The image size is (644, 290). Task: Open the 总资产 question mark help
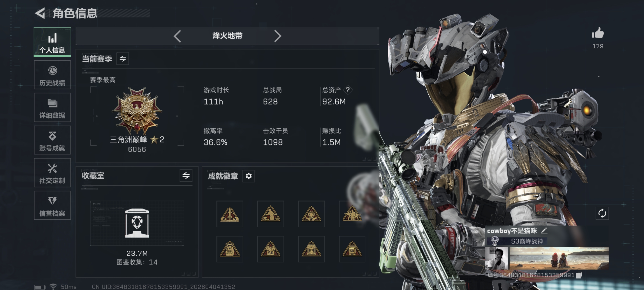click(x=348, y=90)
